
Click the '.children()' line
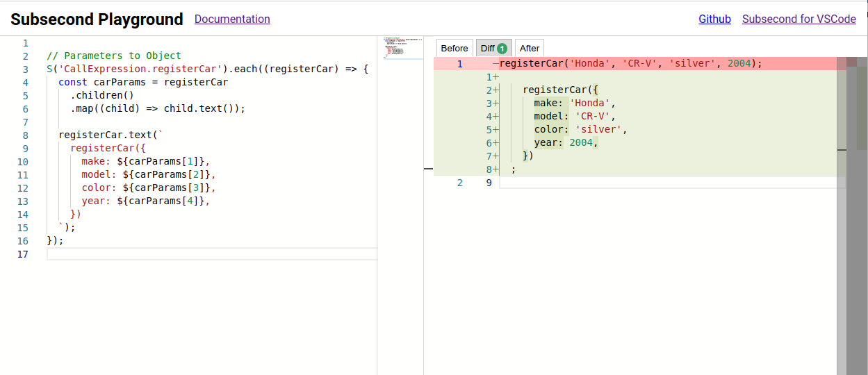coord(102,95)
